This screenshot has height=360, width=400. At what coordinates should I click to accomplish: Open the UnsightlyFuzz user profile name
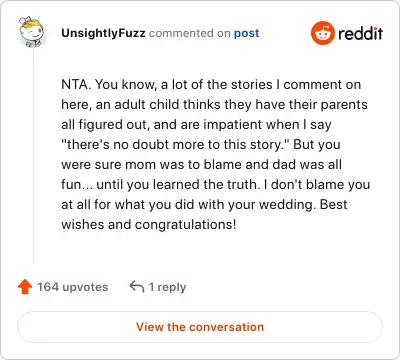[x=103, y=33]
